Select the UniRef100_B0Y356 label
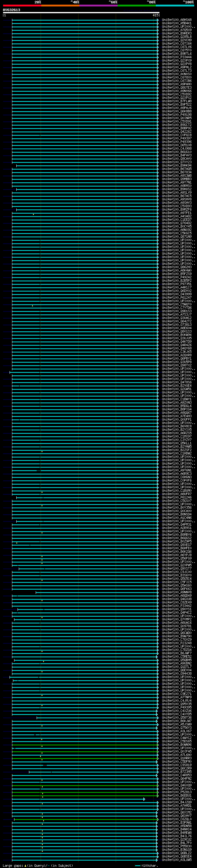 coord(177,507)
